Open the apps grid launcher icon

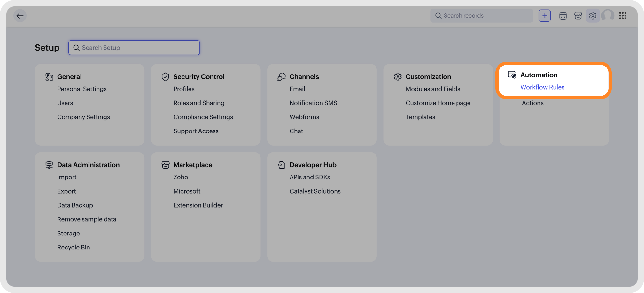pyautogui.click(x=623, y=16)
